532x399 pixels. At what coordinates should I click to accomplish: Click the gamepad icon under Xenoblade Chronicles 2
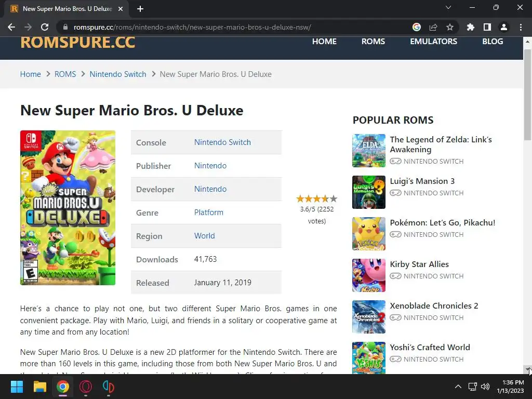[395, 317]
